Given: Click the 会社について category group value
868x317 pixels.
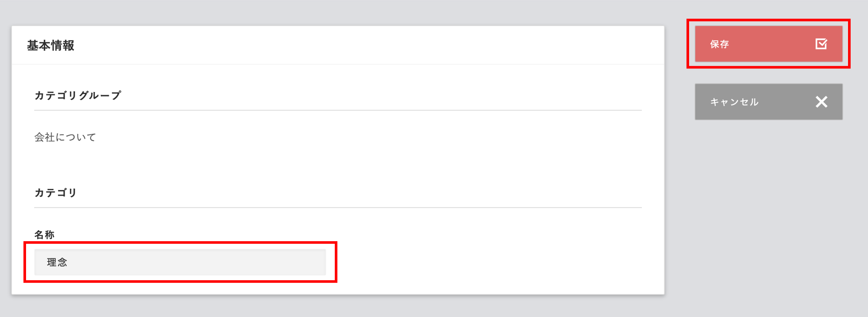Looking at the screenshot, I should (65, 137).
